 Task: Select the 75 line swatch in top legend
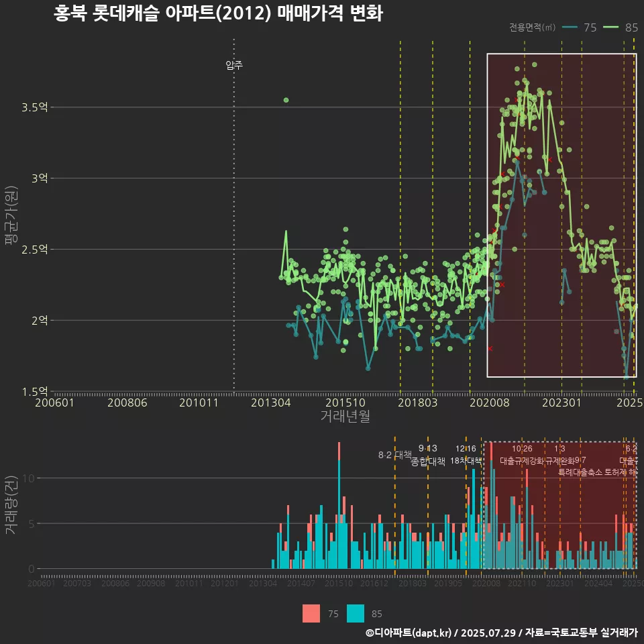(570, 27)
